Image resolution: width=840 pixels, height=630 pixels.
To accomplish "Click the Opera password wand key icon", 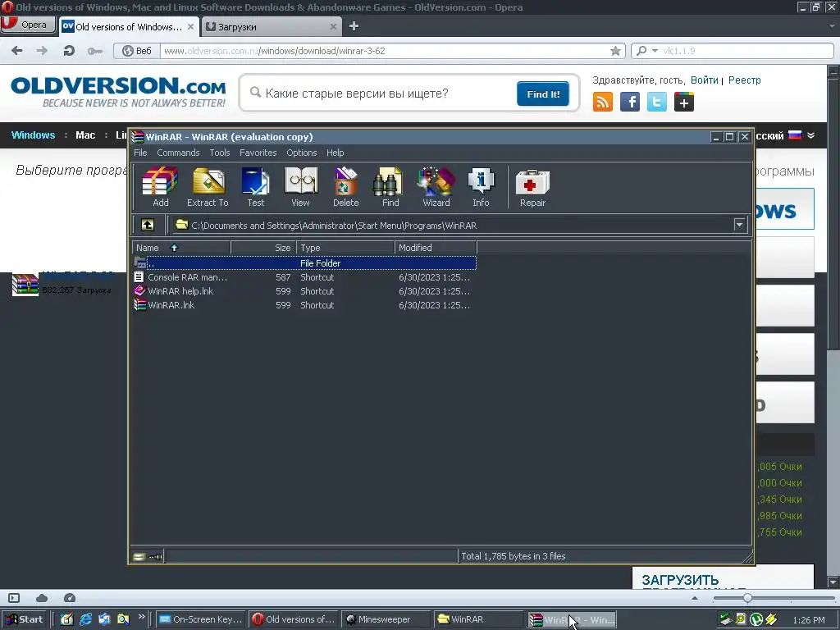I will [x=95, y=51].
